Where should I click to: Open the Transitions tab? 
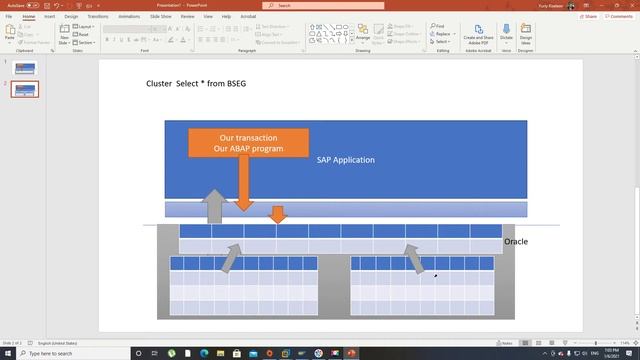pos(98,16)
